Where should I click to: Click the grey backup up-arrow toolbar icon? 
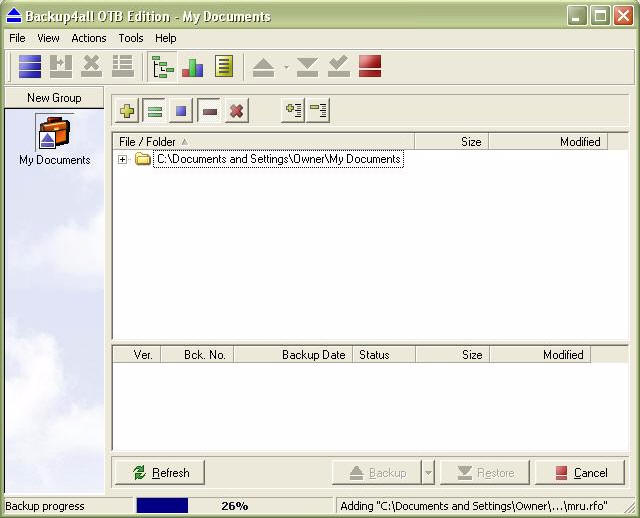click(263, 67)
